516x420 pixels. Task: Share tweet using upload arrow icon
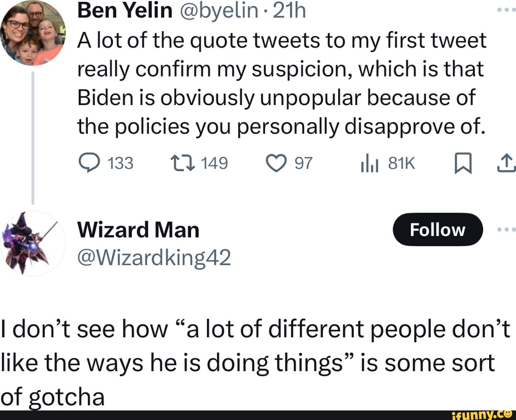pos(507,164)
